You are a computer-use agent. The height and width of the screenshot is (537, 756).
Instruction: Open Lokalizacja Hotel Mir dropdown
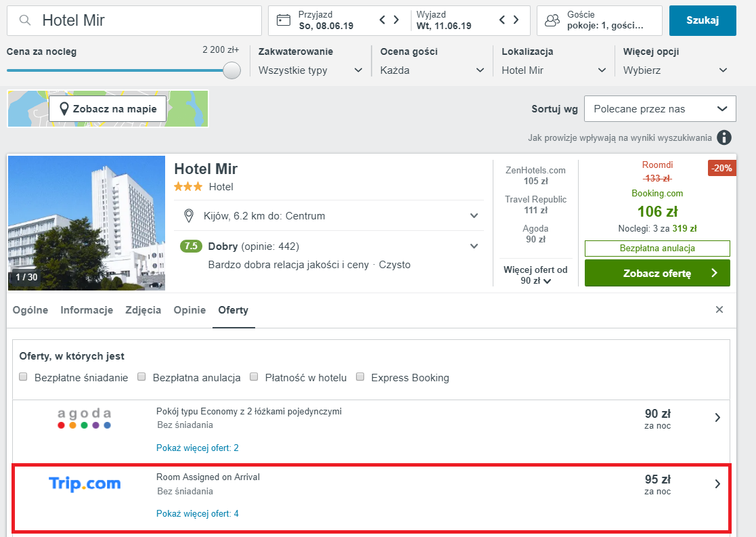[x=554, y=70]
